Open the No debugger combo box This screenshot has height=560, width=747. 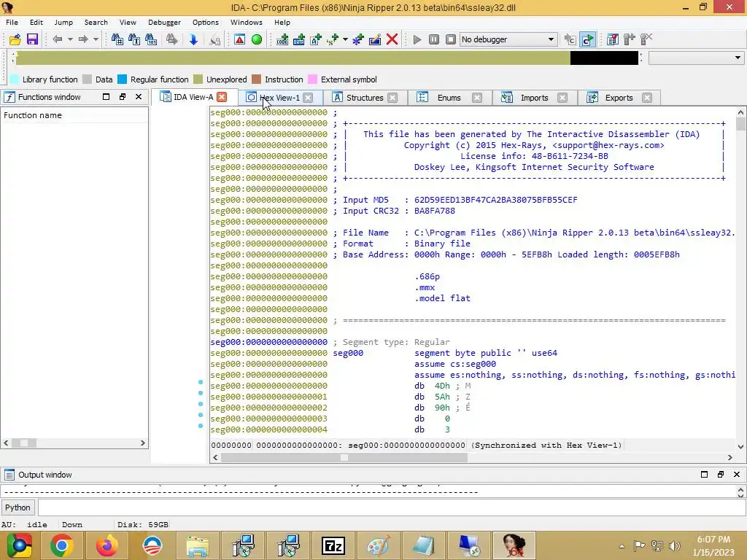pos(508,39)
